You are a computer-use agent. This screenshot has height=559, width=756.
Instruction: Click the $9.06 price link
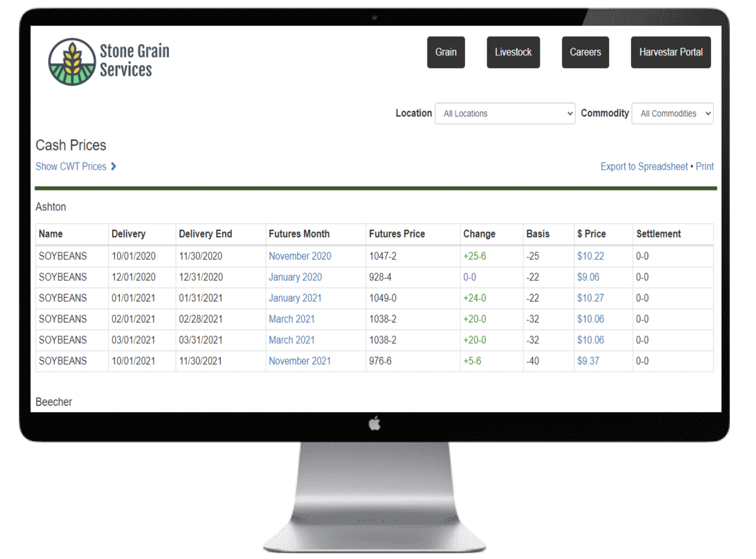pyautogui.click(x=588, y=277)
